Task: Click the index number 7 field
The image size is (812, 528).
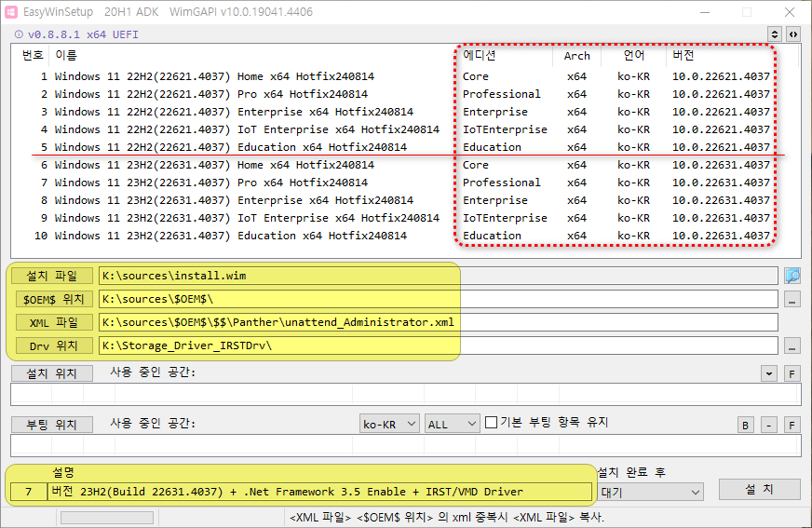Action: [x=29, y=492]
